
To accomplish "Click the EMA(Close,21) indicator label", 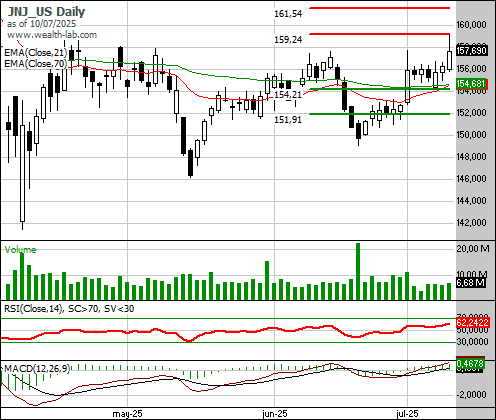I will click(35, 53).
